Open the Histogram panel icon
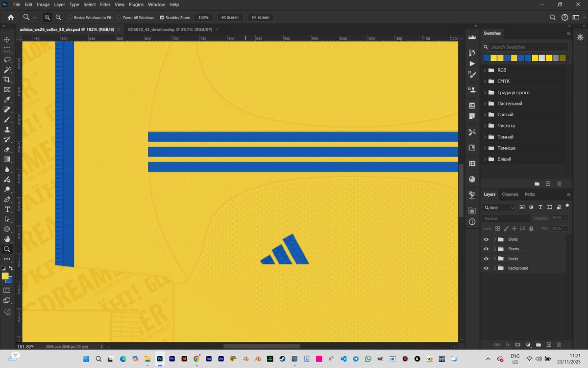This screenshot has width=588, height=368. point(472,37)
